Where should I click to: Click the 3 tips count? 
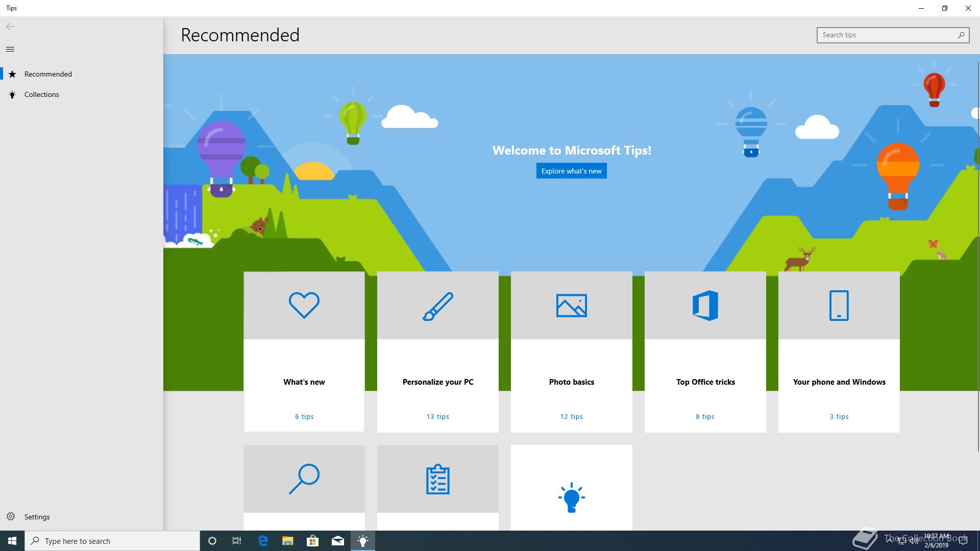[839, 416]
